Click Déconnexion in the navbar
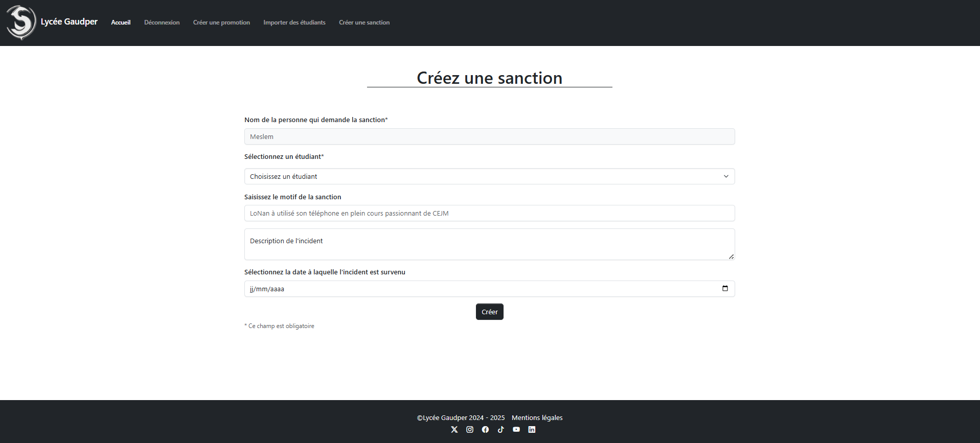This screenshot has width=980, height=443. click(162, 22)
